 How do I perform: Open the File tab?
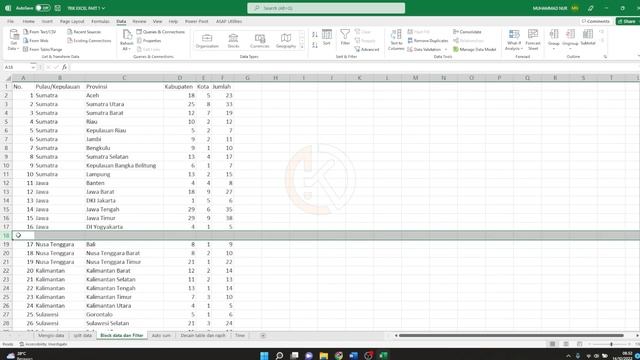click(x=11, y=21)
